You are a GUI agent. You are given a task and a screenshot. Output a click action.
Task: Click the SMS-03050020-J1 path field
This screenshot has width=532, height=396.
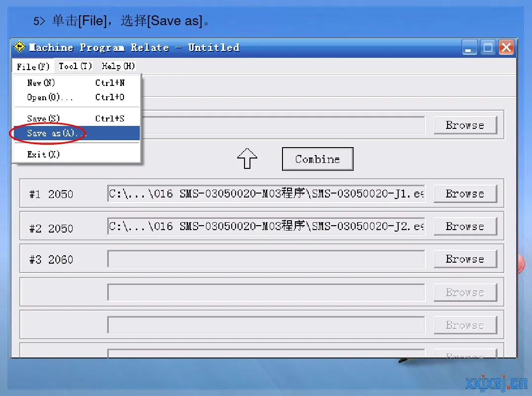tap(266, 193)
